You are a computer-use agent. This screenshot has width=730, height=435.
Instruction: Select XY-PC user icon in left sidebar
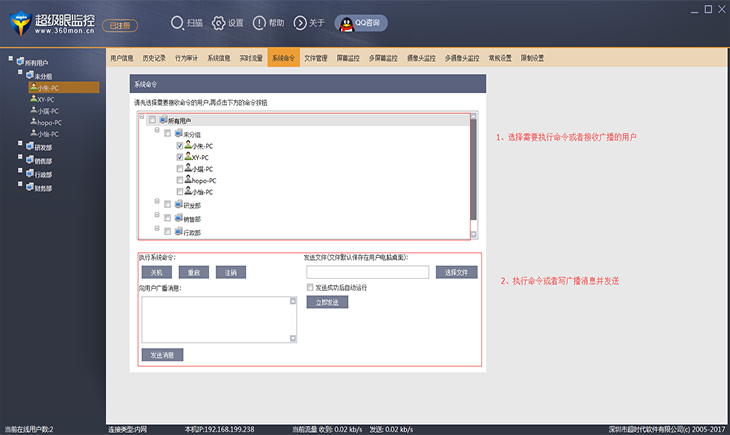pos(32,99)
